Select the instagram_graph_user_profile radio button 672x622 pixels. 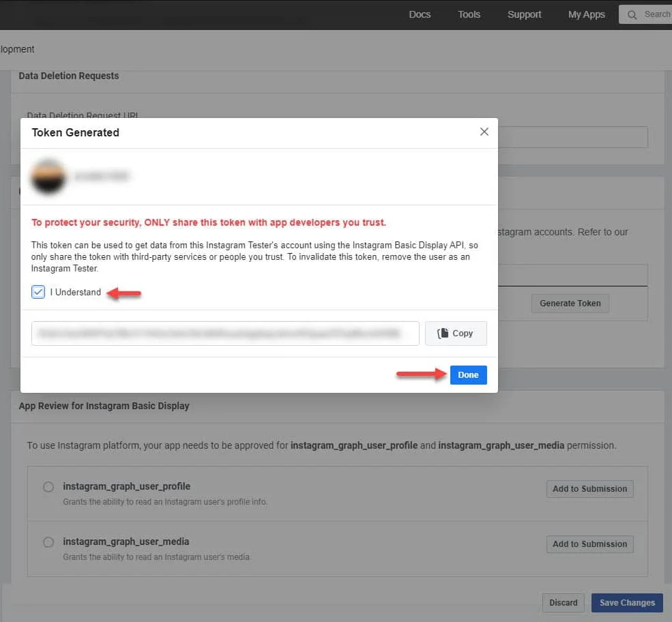(48, 487)
